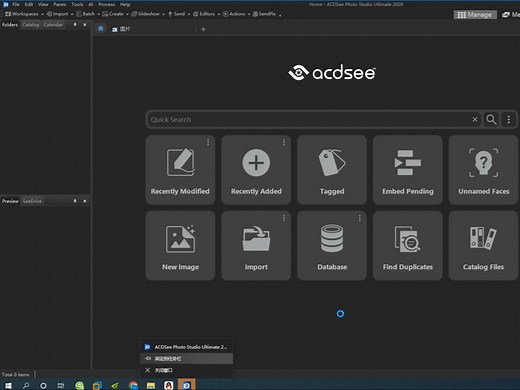Open the Edit menu
The image size is (520, 390).
pyautogui.click(x=29, y=4)
